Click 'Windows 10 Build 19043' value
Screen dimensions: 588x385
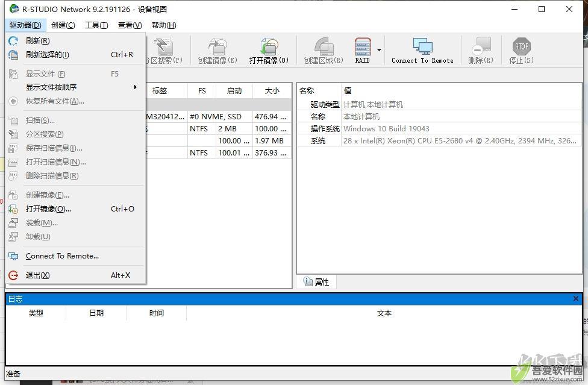coord(386,129)
